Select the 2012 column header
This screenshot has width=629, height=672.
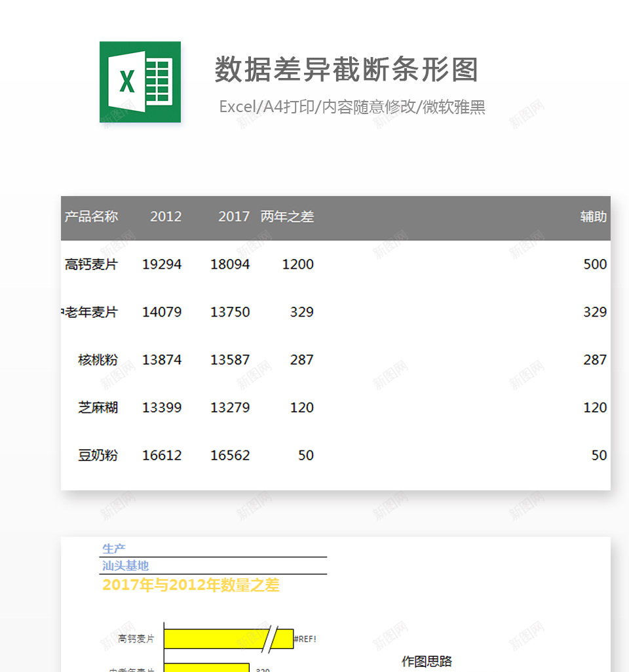pos(166,216)
